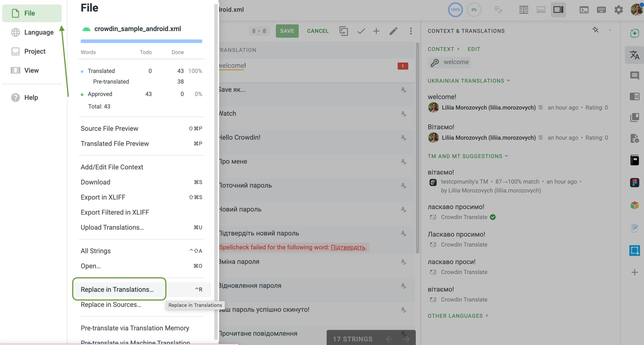This screenshot has width=644, height=345.
Task: Open the blue selection frame icon
Action: [634, 250]
